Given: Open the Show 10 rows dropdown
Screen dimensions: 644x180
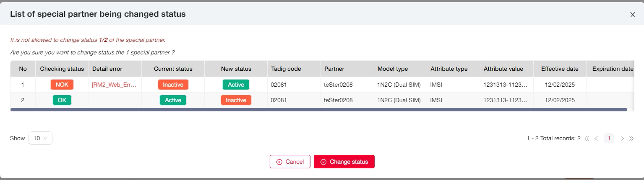Looking at the screenshot, I should [x=40, y=138].
